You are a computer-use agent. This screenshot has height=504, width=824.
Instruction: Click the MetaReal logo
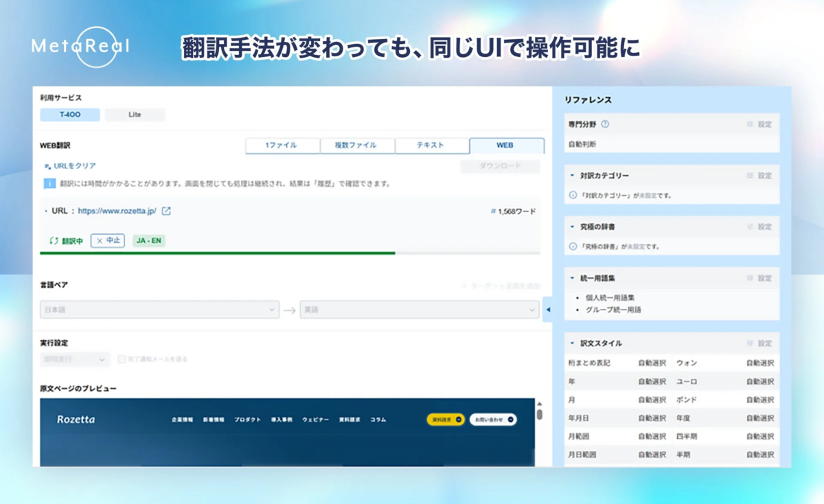click(79, 47)
